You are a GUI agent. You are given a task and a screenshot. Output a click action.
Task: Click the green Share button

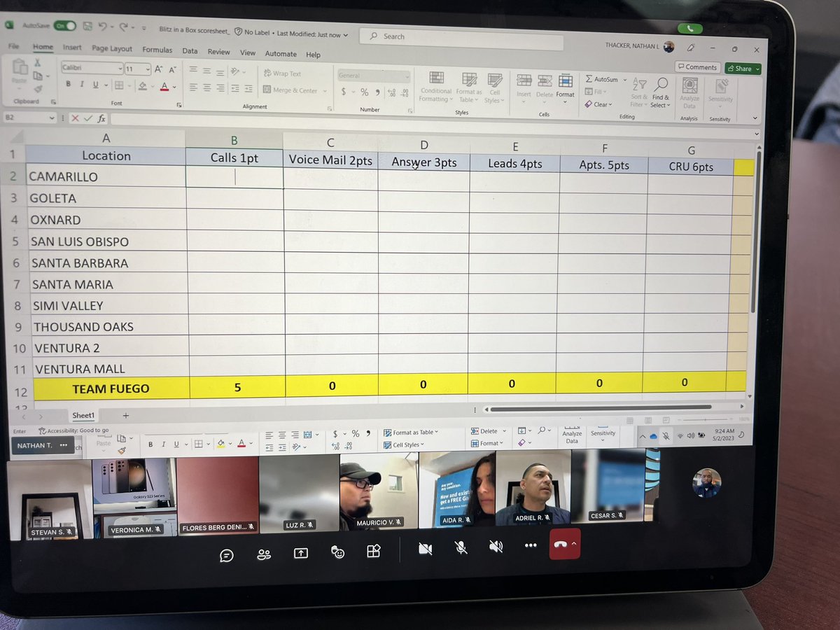pyautogui.click(x=742, y=69)
